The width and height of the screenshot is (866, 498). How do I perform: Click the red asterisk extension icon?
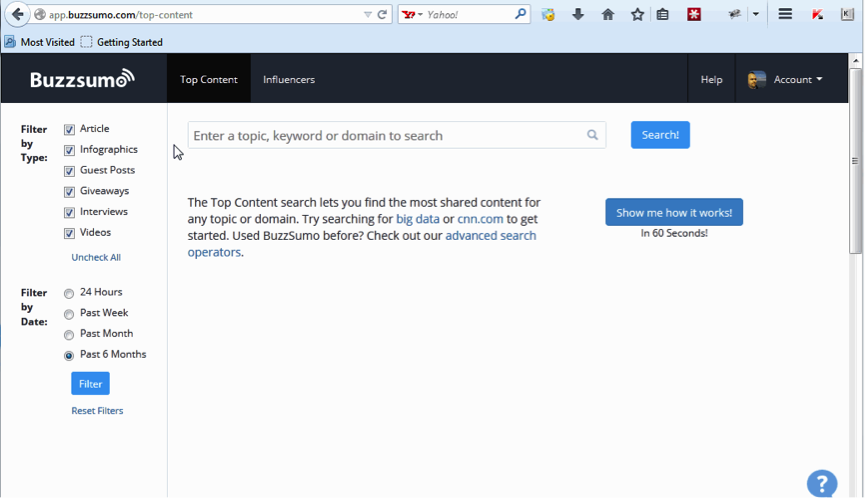click(694, 14)
